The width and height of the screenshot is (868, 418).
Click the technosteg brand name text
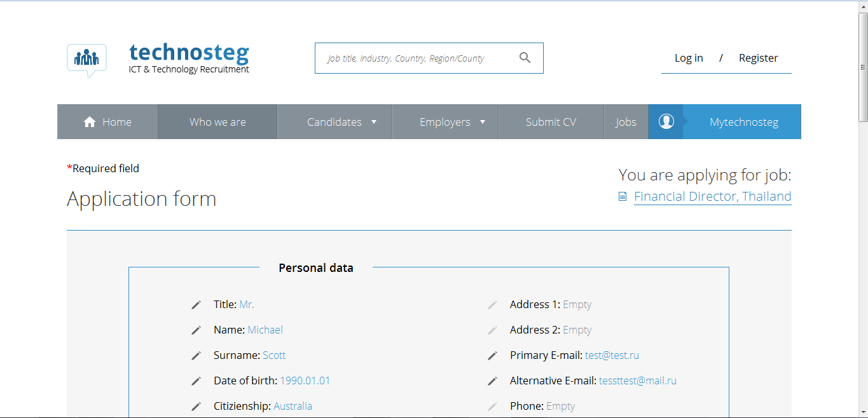coord(189,53)
